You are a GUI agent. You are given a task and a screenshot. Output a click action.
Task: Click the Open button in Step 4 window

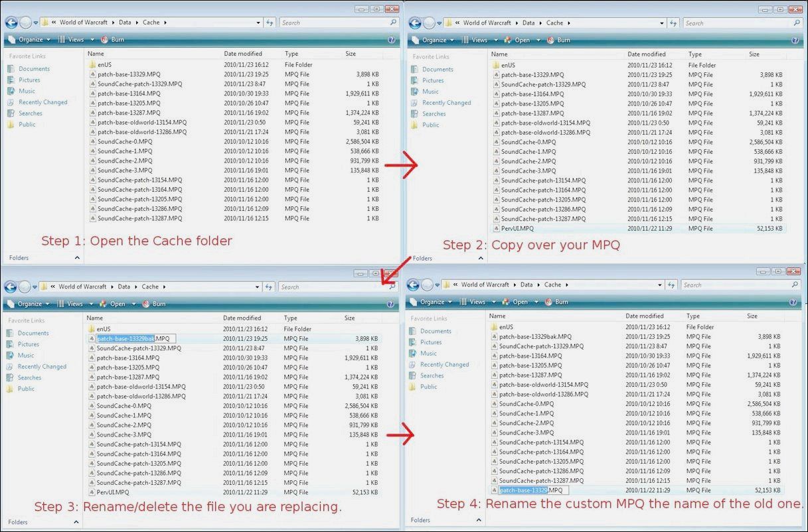pyautogui.click(x=515, y=302)
